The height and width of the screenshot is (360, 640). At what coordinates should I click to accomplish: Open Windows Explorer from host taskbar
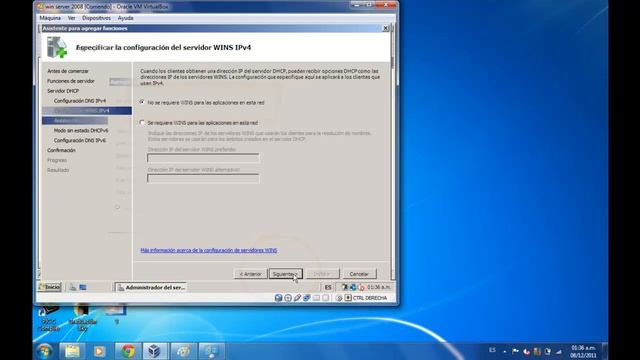(72, 351)
